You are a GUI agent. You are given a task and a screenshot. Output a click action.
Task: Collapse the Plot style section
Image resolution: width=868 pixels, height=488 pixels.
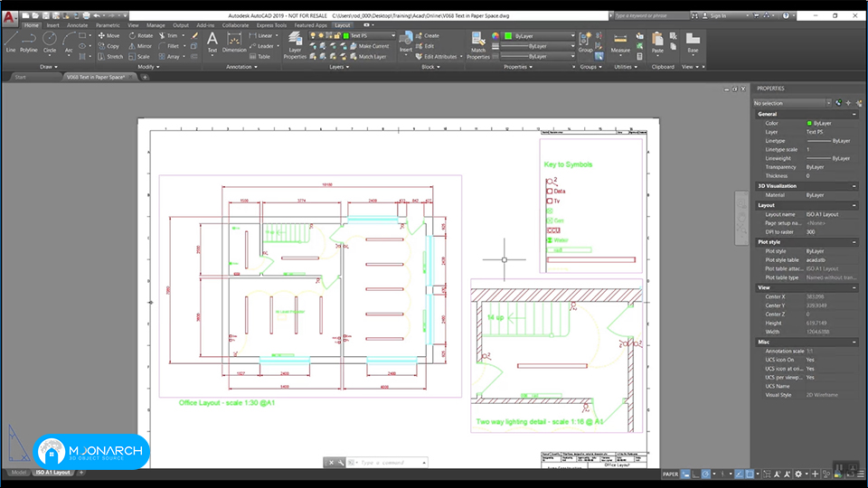854,242
